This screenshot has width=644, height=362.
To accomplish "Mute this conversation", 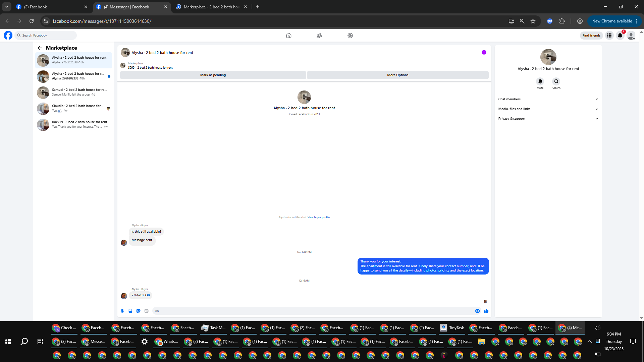I will 540,81.
